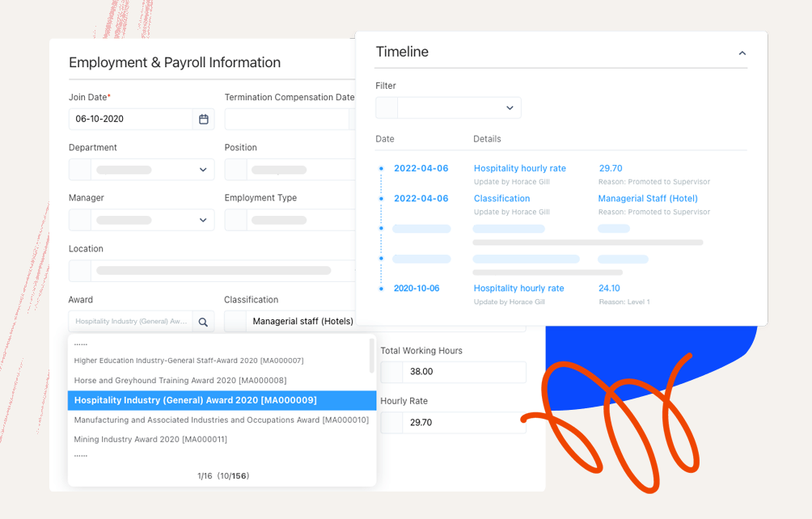
Task: Click the award list scrollbar
Action: click(x=372, y=356)
